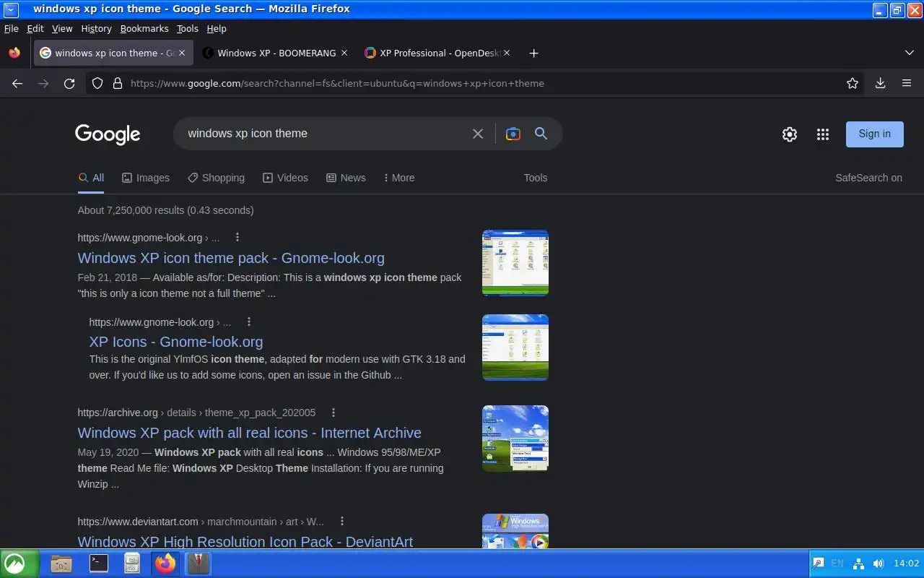This screenshot has width=924, height=578.
Task: Open the window menu in title bar
Action: click(11, 9)
